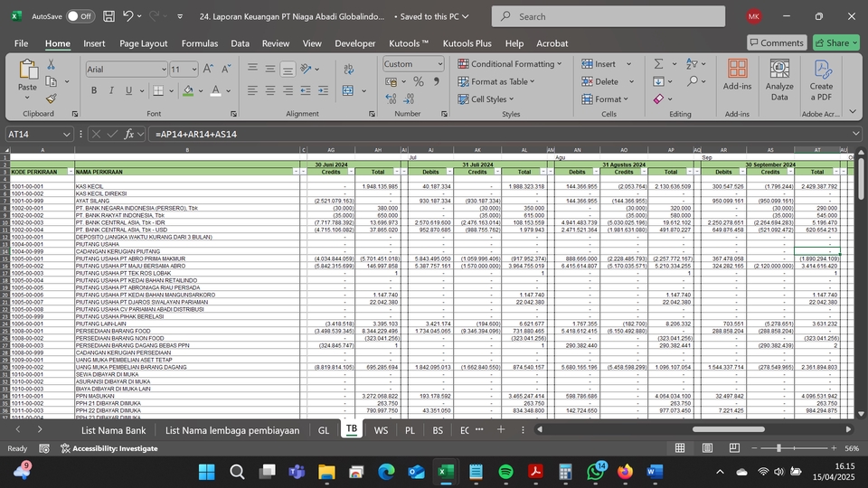Click Increase Font Size icon

pyautogui.click(x=208, y=69)
